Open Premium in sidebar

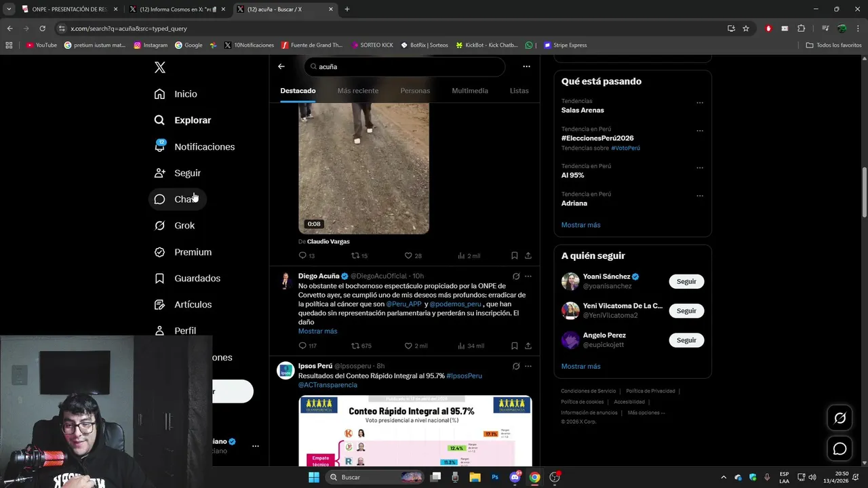(x=183, y=252)
